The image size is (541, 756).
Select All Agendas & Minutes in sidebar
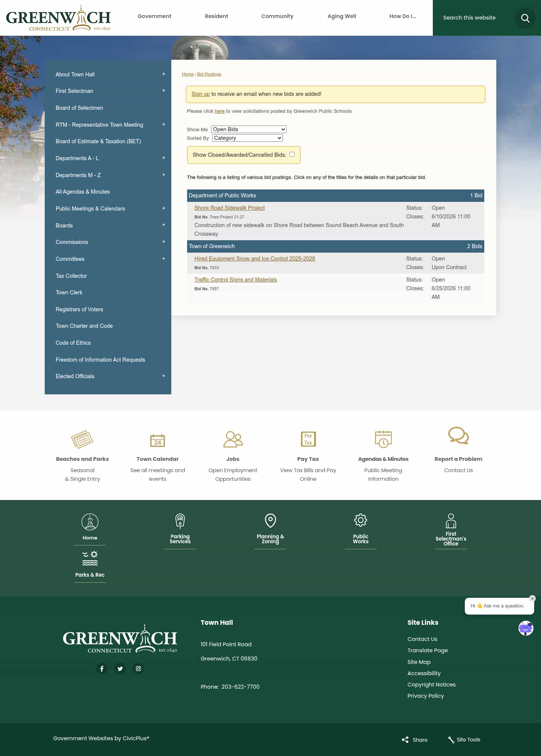click(x=83, y=192)
